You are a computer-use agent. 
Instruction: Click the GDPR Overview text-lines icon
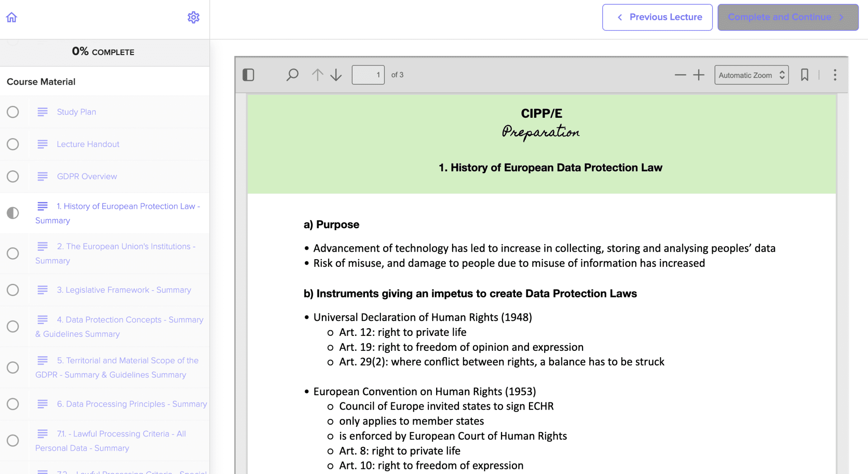[x=42, y=176]
